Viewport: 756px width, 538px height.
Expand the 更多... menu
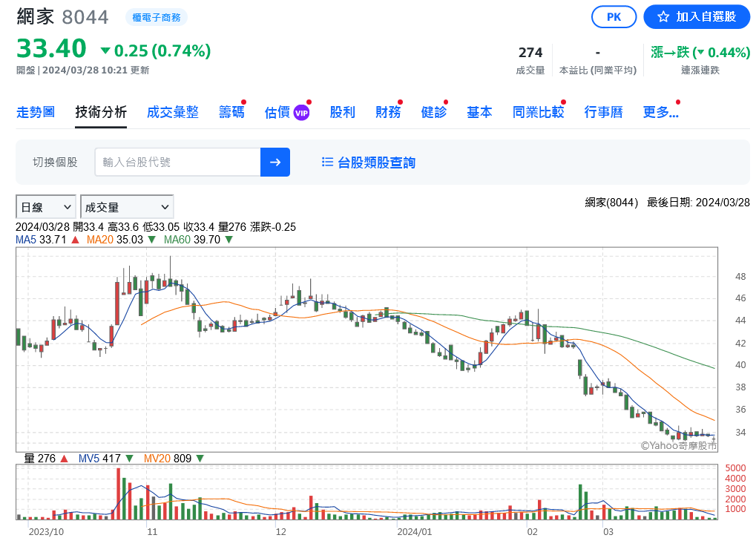660,112
